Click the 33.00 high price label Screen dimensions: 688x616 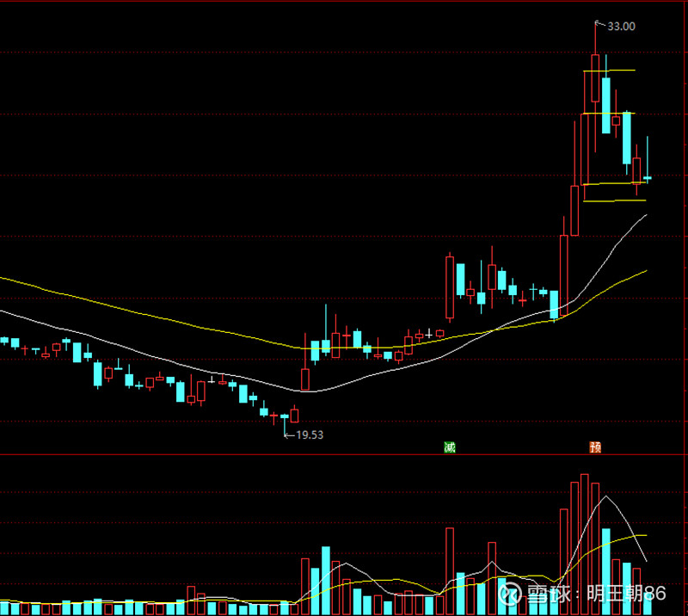(x=621, y=27)
